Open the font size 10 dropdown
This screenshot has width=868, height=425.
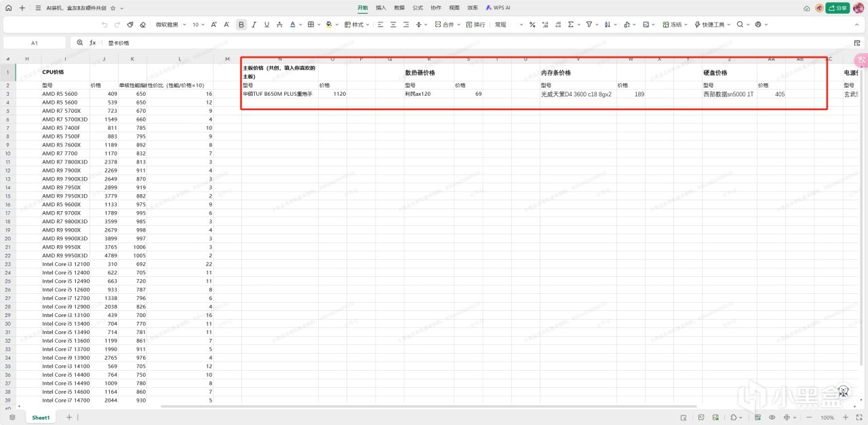tap(198, 24)
